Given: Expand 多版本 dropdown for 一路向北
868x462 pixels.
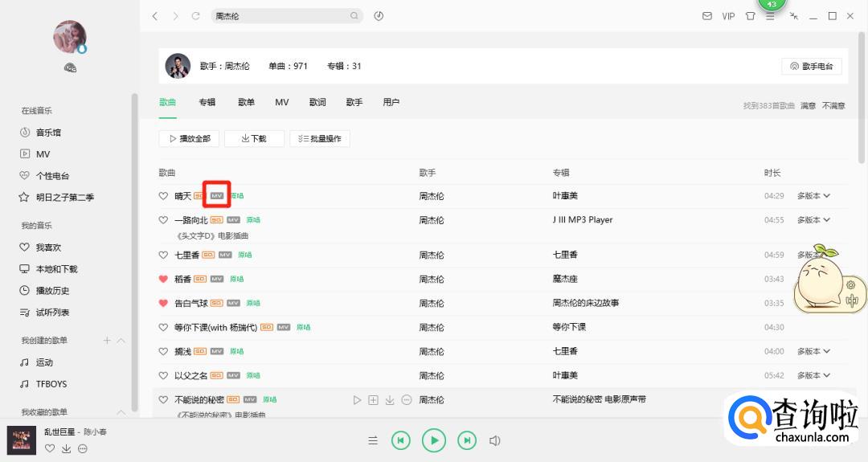Looking at the screenshot, I should coord(813,219).
